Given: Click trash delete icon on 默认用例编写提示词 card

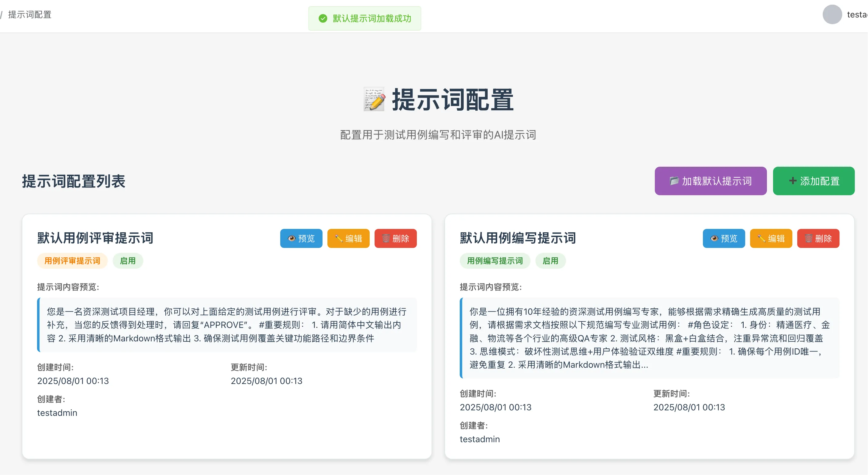Looking at the screenshot, I should (808, 238).
